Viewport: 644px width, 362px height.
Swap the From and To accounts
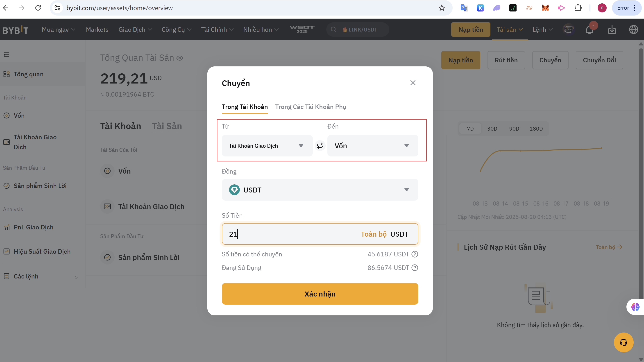coord(320,146)
